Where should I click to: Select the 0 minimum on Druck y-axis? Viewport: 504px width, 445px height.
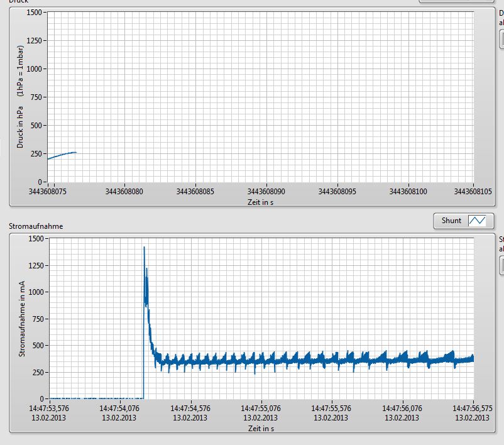(40, 182)
